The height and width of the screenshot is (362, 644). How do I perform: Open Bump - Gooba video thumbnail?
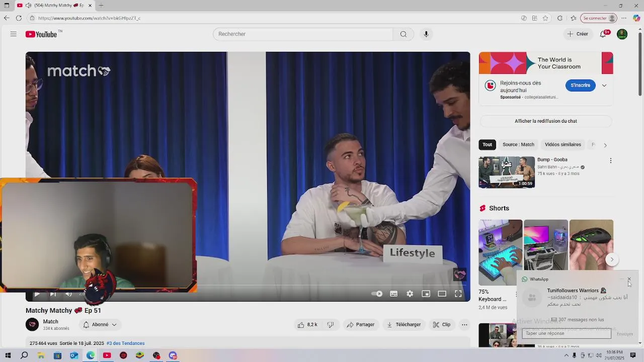coord(507,172)
